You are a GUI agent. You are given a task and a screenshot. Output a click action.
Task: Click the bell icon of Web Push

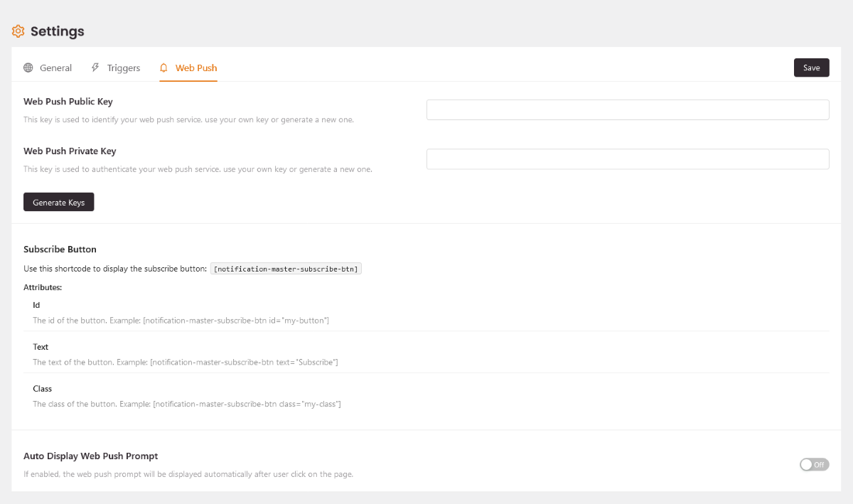tap(164, 68)
